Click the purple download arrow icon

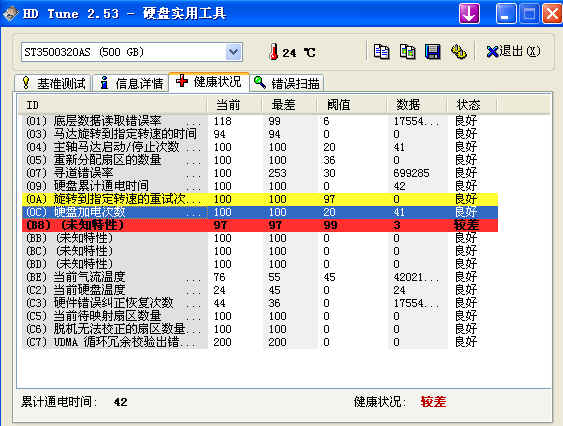click(469, 14)
